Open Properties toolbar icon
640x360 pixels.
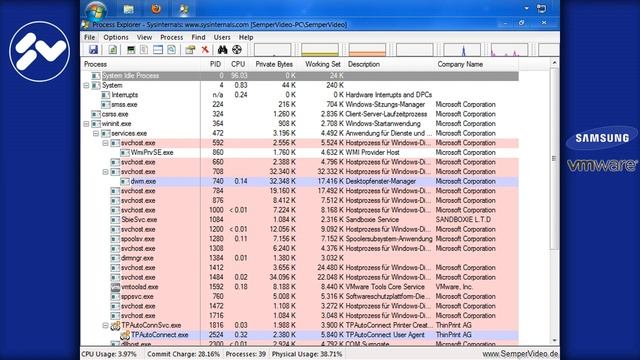coord(190,50)
